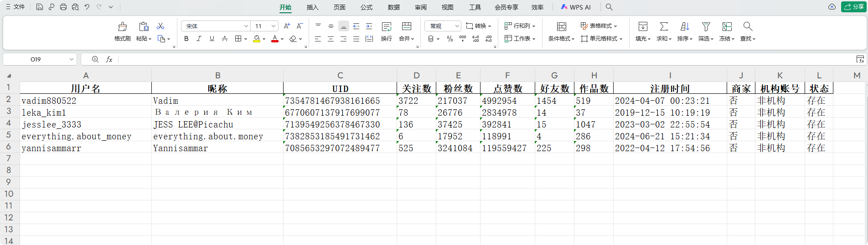This screenshot has width=868, height=245.
Task: Toggle Italic formatting
Action: 199,39
